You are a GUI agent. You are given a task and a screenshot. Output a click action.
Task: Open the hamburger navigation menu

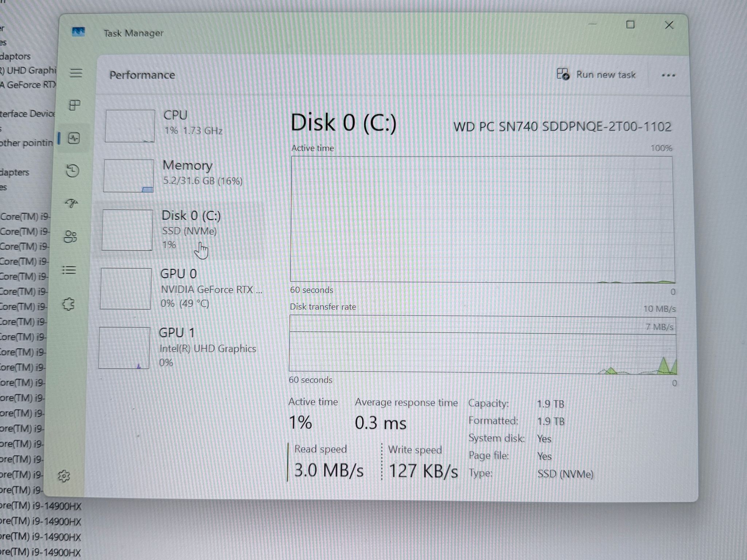pyautogui.click(x=76, y=73)
